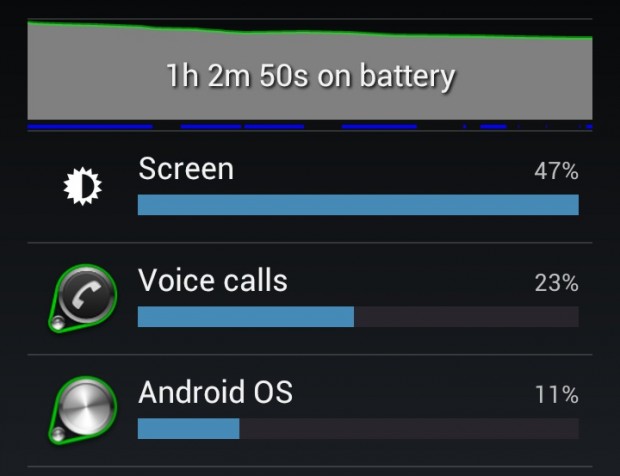Click the Voice calls usage progress bar
This screenshot has width=620, height=476.
tap(358, 317)
